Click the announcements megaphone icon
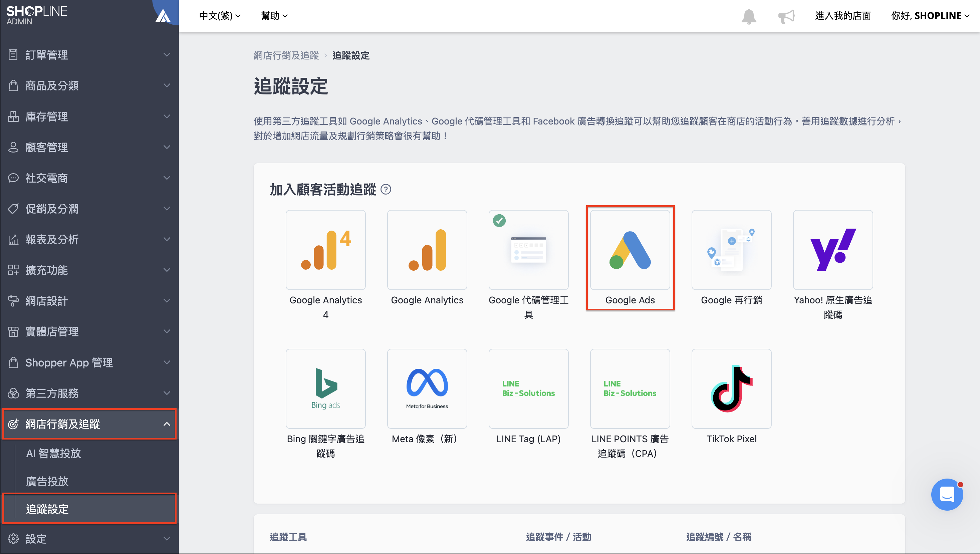The width and height of the screenshot is (980, 554). [786, 16]
